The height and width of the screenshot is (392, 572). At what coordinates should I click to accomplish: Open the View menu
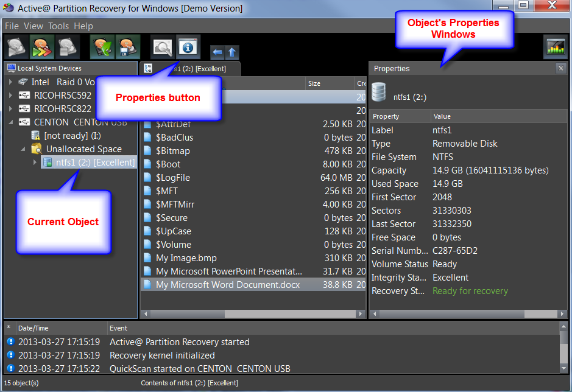coord(34,26)
